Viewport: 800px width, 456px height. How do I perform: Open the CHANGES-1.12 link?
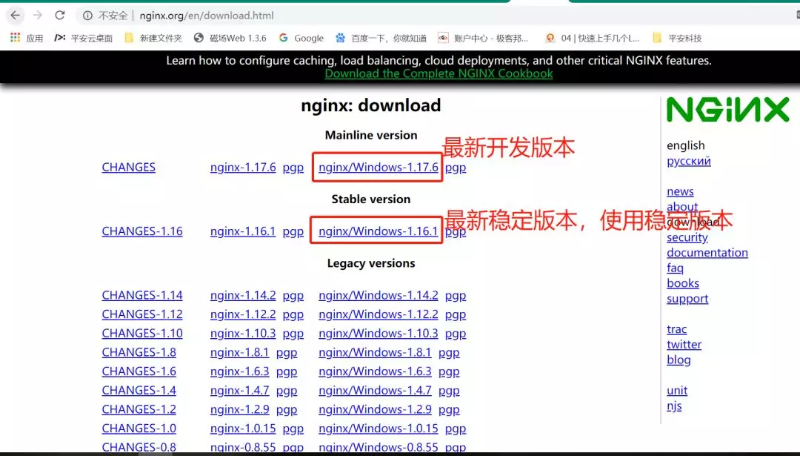[142, 314]
